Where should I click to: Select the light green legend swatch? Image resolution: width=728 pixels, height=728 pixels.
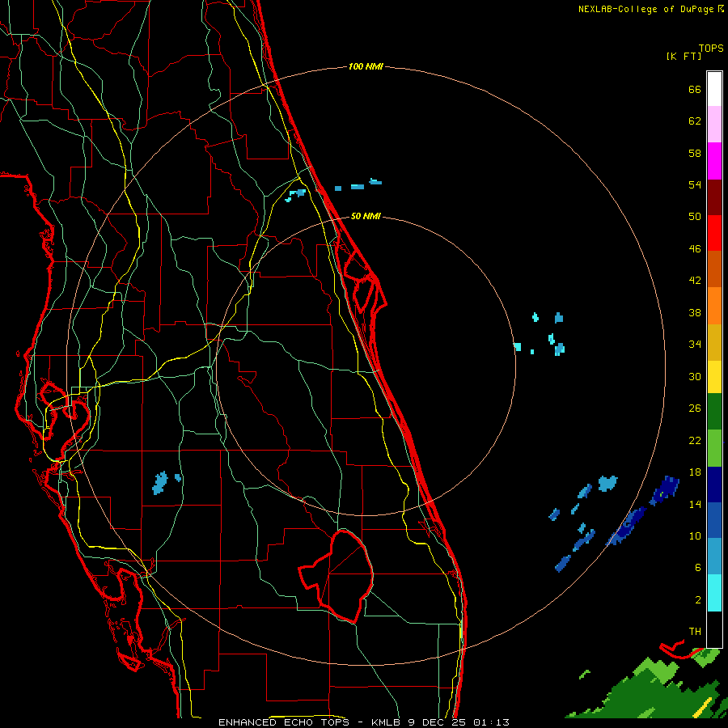coord(714,448)
